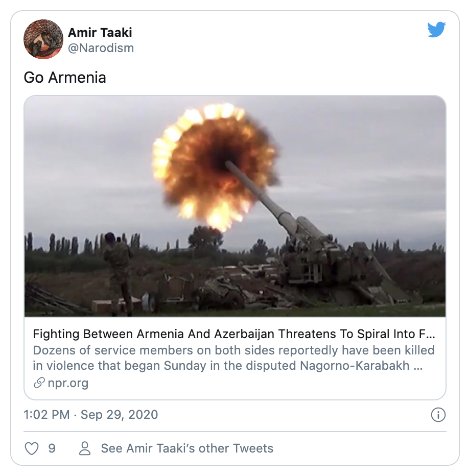Open the tweet info icon
468x476 pixels.
(x=438, y=415)
